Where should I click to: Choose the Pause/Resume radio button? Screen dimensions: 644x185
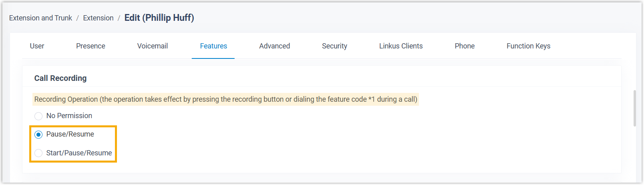38,135
